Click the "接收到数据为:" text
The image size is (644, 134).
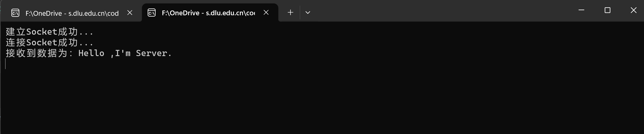point(39,53)
